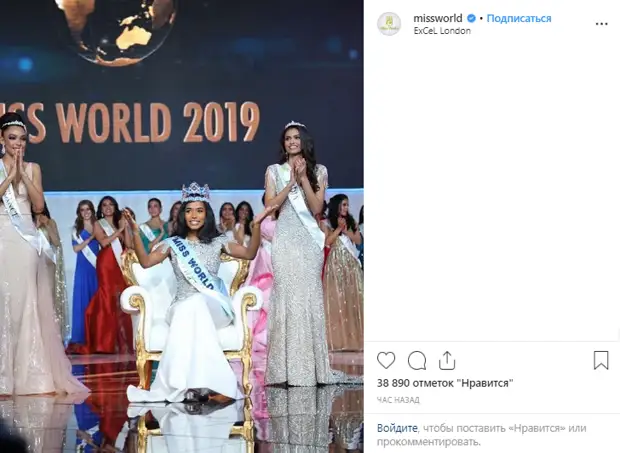Viewport: 620px width, 453px height.
Task: Save post with bookmark icon
Action: click(601, 360)
